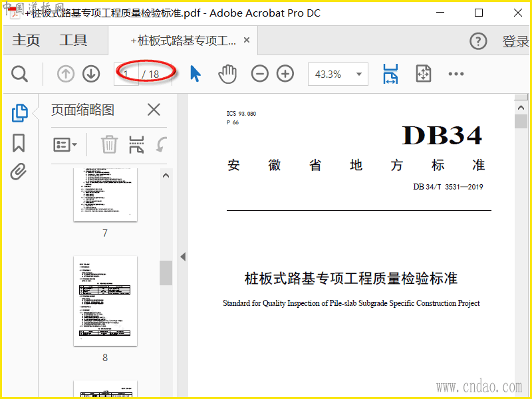Show page thumbnails sidebar icon
This screenshot has height=399, width=532.
(20, 113)
